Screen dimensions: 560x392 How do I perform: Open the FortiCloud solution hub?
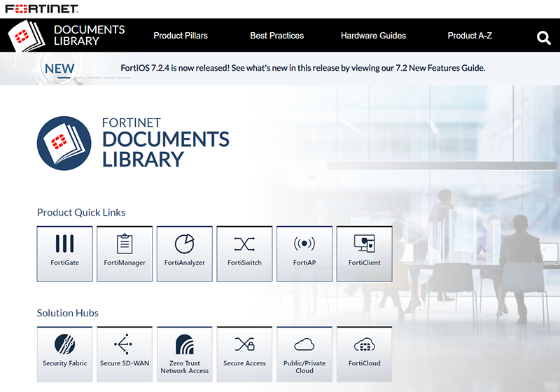click(365, 354)
